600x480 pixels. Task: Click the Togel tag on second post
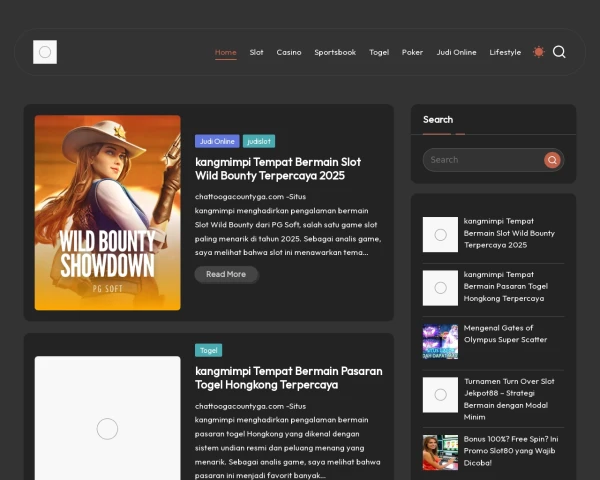tap(209, 350)
